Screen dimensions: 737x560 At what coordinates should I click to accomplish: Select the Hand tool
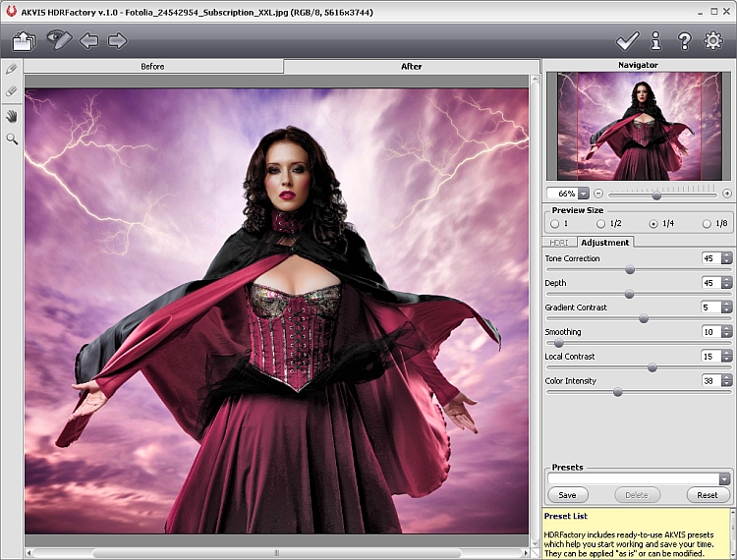coord(12,116)
